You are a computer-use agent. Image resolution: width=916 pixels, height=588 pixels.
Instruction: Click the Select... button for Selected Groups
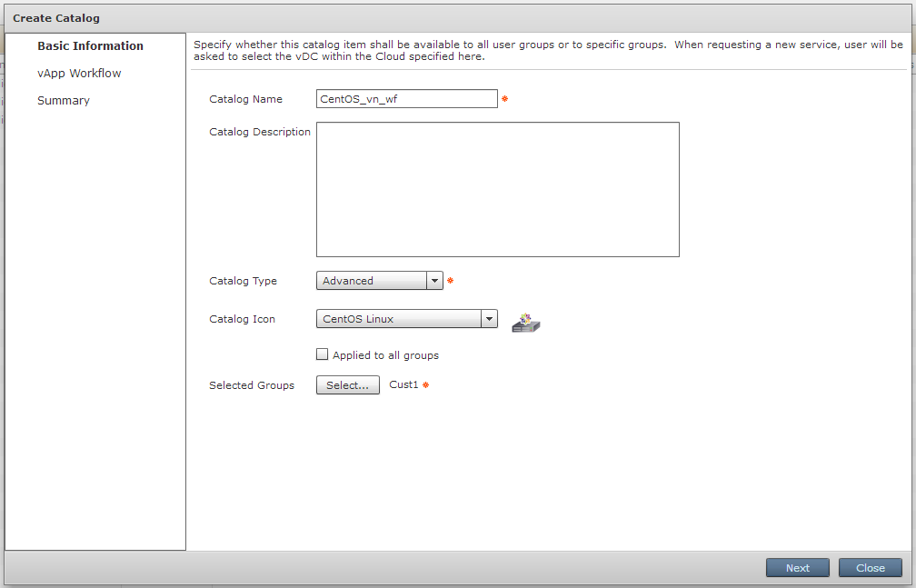click(x=347, y=384)
